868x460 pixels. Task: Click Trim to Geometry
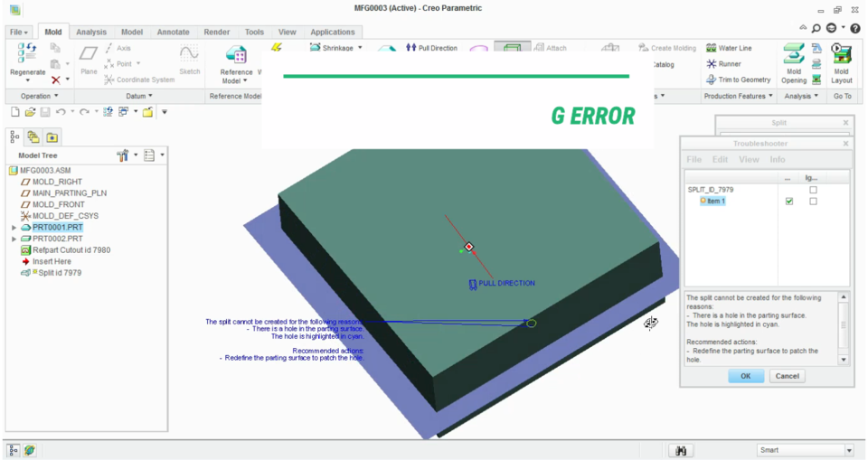[x=739, y=80]
